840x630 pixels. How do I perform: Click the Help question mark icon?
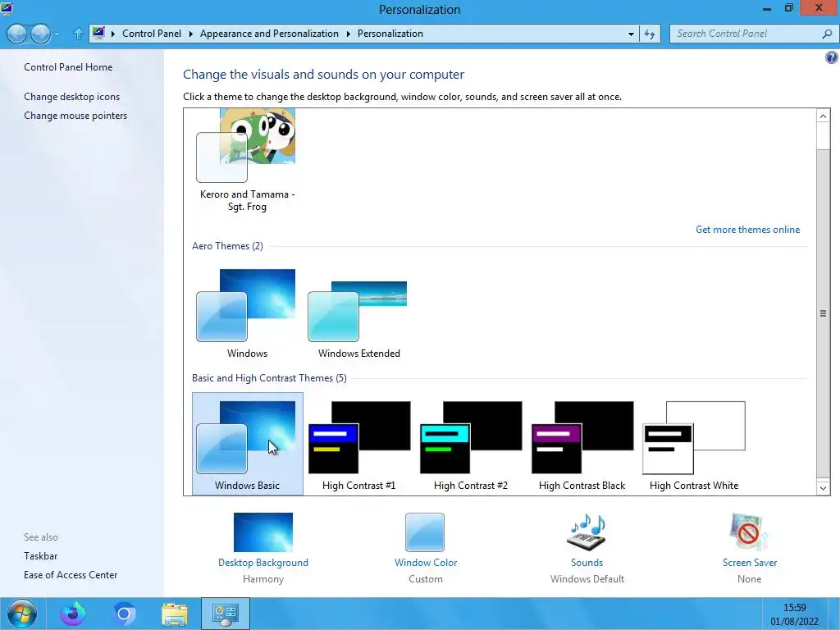pos(832,57)
